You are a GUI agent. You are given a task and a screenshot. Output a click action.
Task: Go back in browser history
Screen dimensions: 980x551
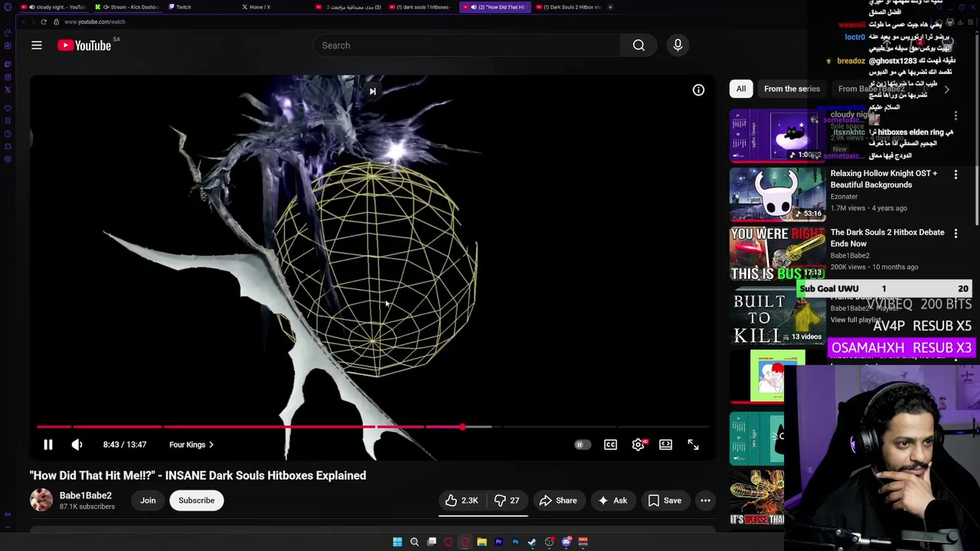23,21
